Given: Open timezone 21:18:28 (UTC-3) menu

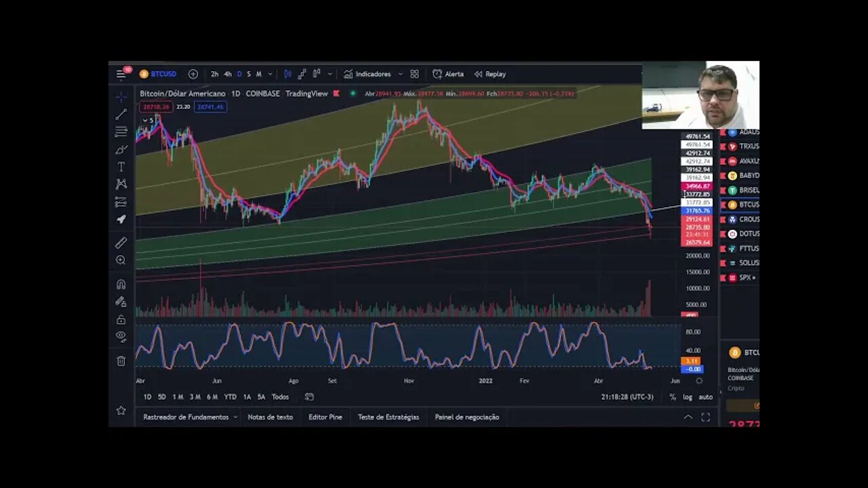Looking at the screenshot, I should [x=627, y=396].
